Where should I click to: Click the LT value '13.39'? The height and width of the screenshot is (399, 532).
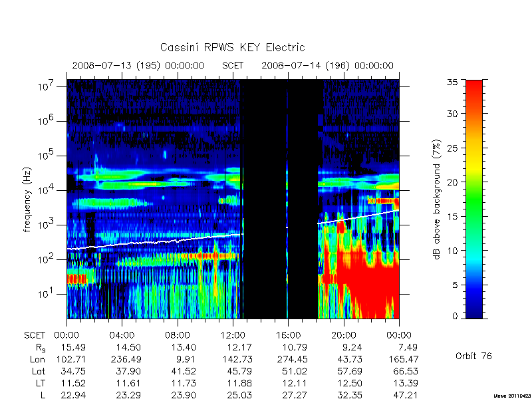[406, 384]
